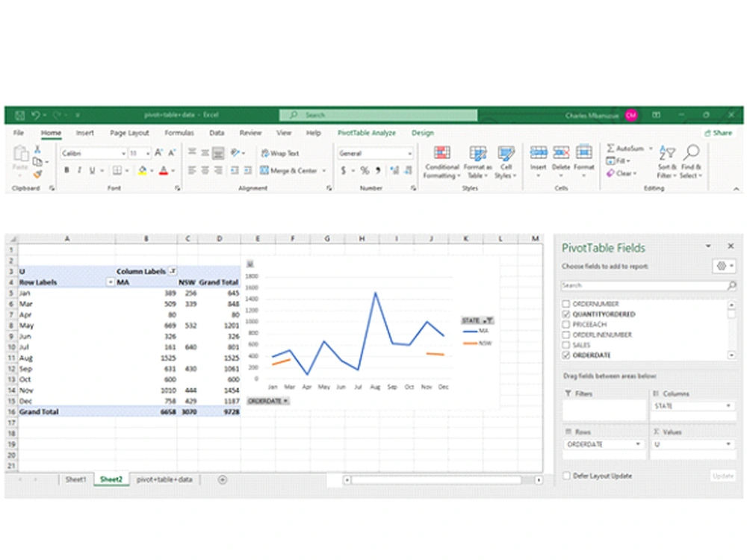Image resolution: width=747 pixels, height=560 pixels.
Task: Open Sort & Filter
Action: point(667,162)
